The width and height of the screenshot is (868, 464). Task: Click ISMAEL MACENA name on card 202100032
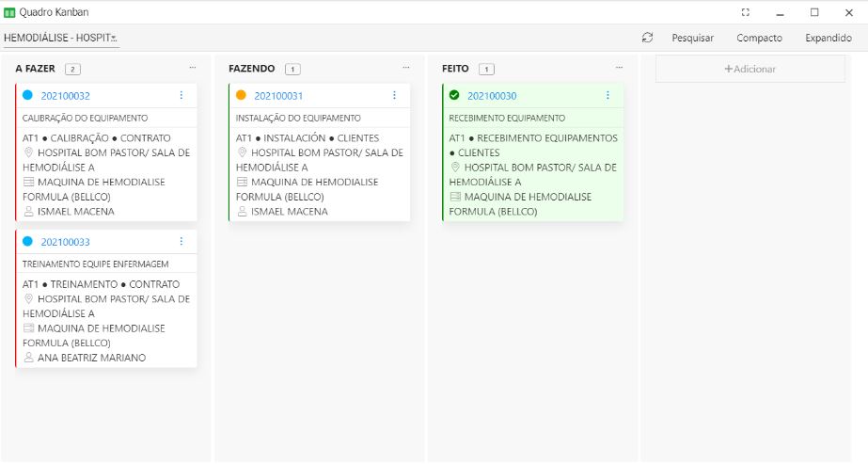(76, 212)
